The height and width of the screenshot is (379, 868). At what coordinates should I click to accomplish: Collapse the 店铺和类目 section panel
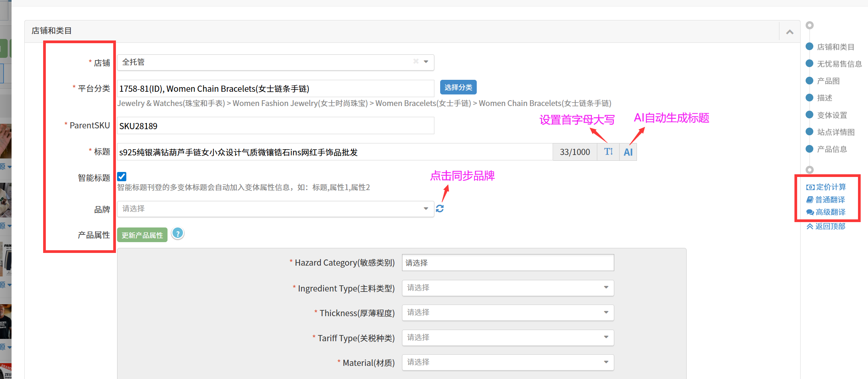tap(789, 32)
